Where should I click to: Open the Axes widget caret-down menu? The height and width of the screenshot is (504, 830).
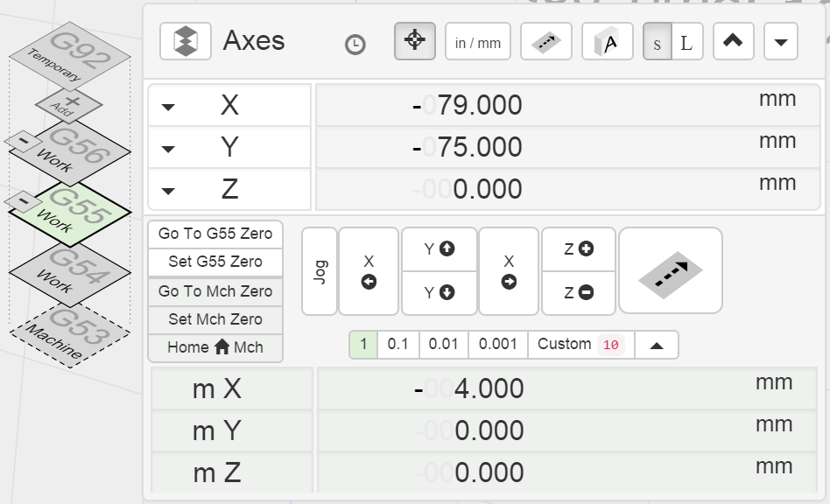pyautogui.click(x=781, y=42)
